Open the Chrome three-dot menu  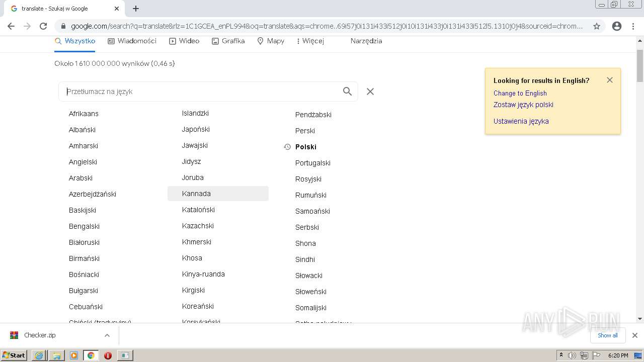(x=633, y=26)
